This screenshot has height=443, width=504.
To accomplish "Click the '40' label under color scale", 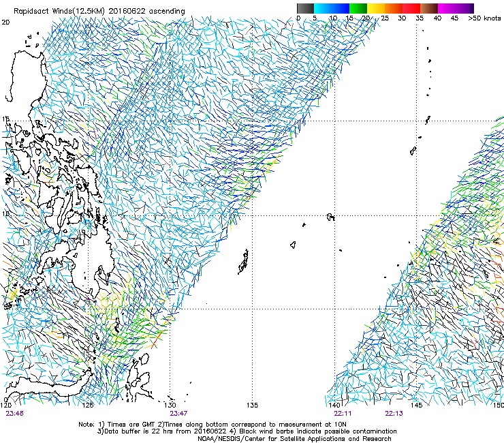I will click(437, 18).
